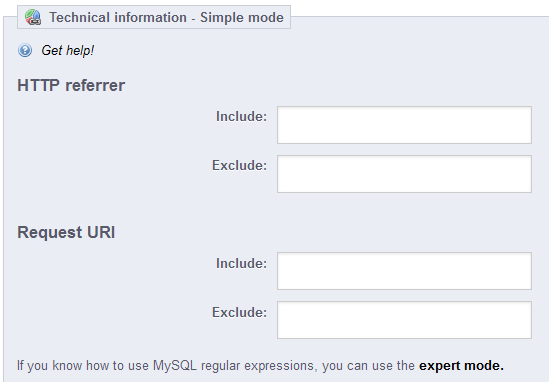
Task: Select the Request URI section heading
Action: (66, 232)
